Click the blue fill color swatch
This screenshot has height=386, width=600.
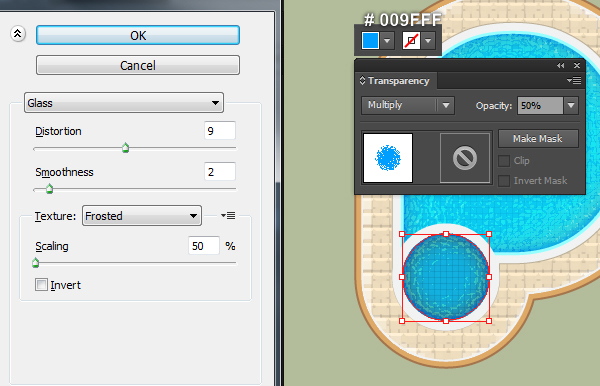point(370,41)
